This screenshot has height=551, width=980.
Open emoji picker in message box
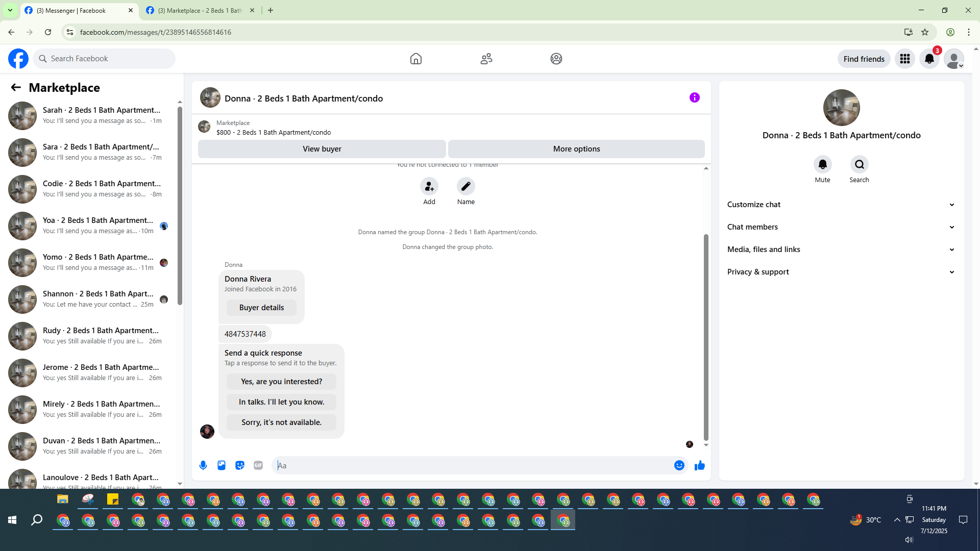tap(679, 465)
